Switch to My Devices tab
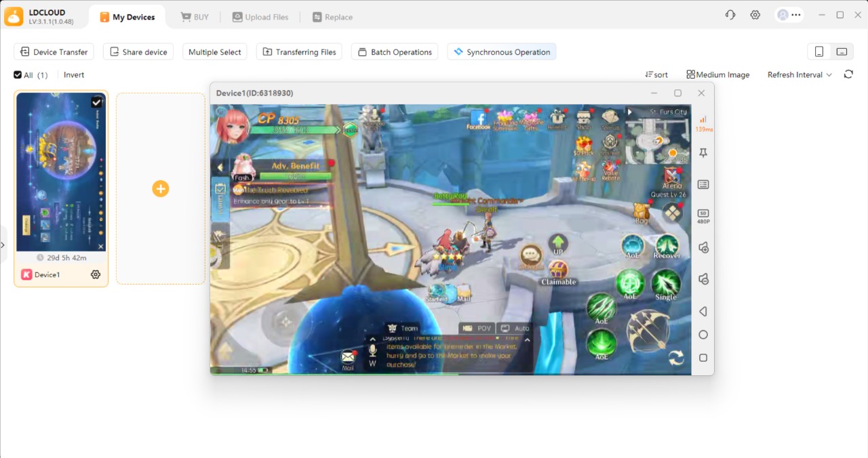 point(127,17)
